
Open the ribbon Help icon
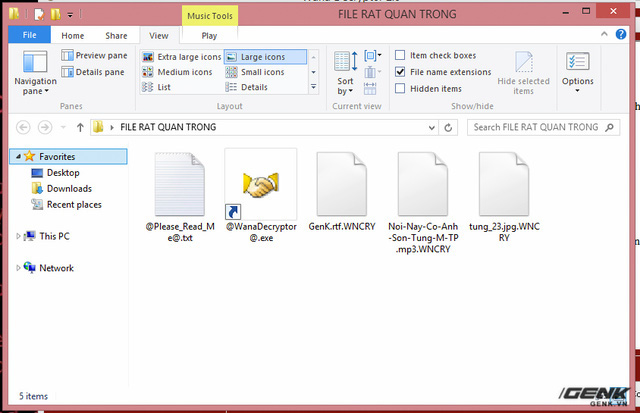621,34
